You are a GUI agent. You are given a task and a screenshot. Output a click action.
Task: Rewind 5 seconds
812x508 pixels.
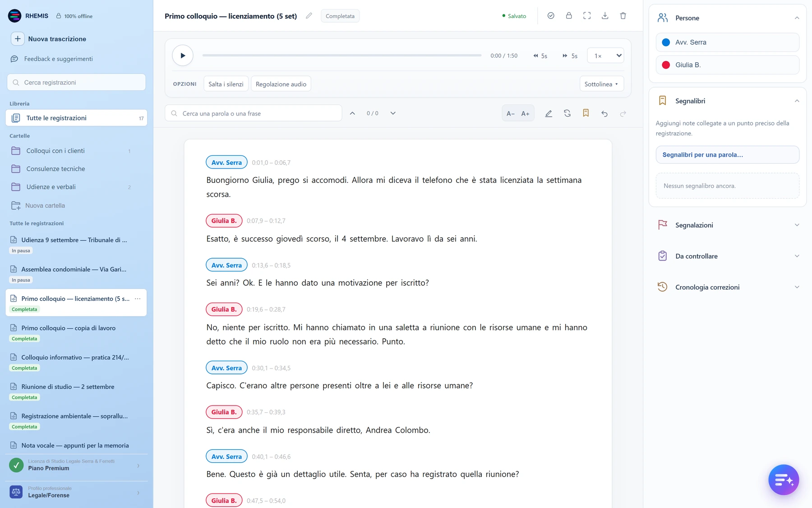point(540,56)
